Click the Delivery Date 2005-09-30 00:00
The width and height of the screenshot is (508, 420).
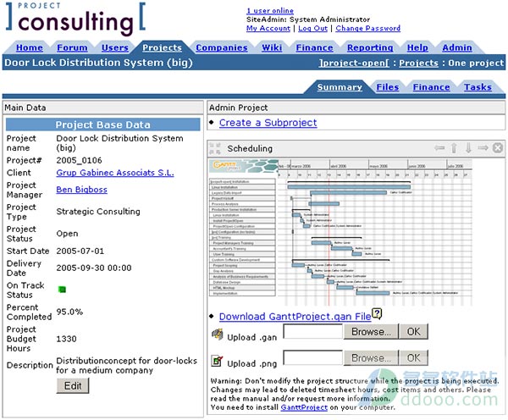tap(94, 268)
